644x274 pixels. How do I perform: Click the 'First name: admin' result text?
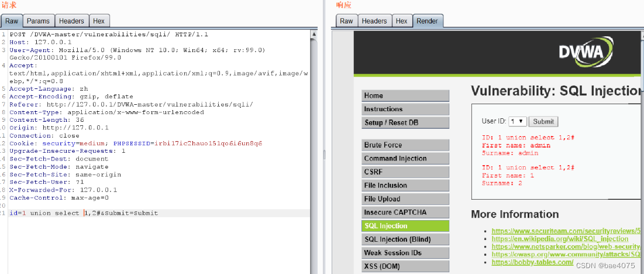pyautogui.click(x=516, y=145)
